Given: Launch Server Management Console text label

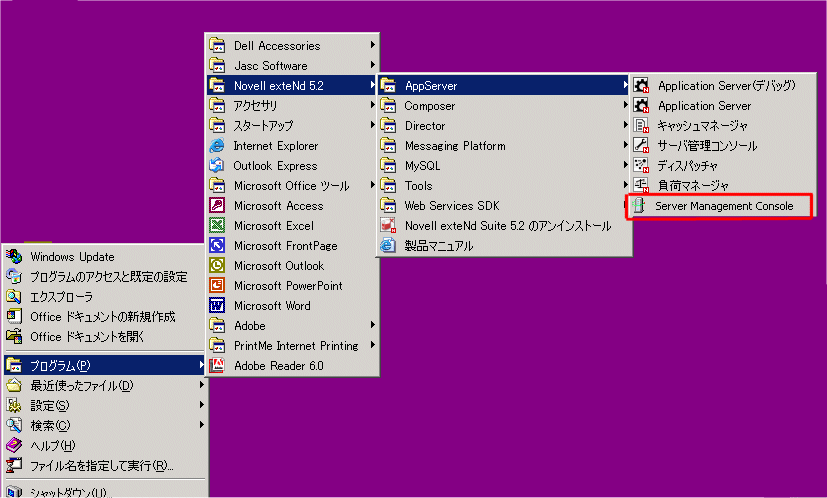Looking at the screenshot, I should coord(724,206).
